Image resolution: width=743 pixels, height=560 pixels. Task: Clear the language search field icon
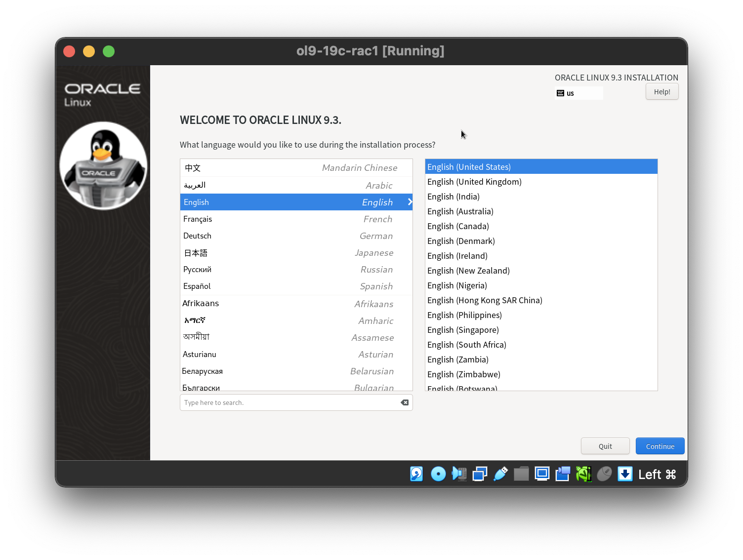pyautogui.click(x=405, y=402)
